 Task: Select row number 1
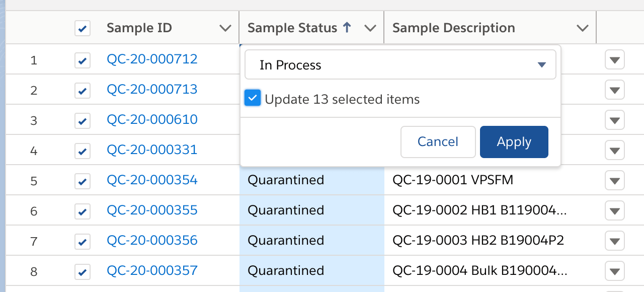[34, 60]
